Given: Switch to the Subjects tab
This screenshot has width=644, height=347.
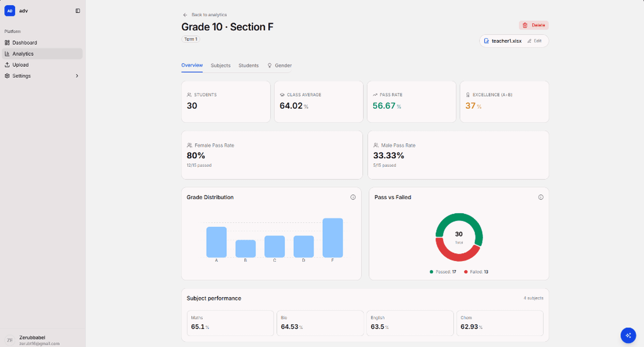Looking at the screenshot, I should (x=221, y=65).
